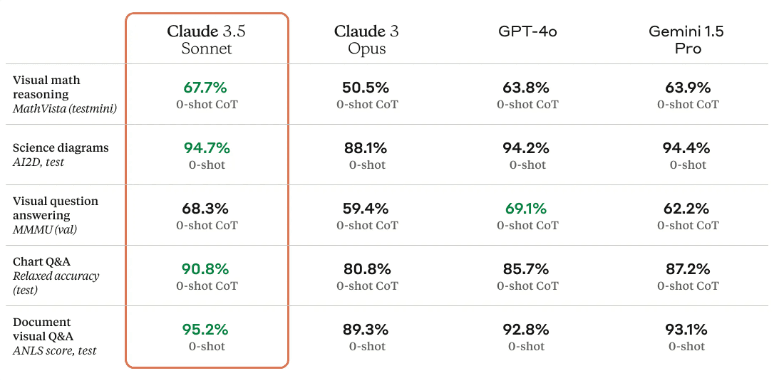Click Gemini 1.5 Pro 62.2% MMMU value
Image resolution: width=772 pixels, height=380 pixels.
click(x=687, y=208)
